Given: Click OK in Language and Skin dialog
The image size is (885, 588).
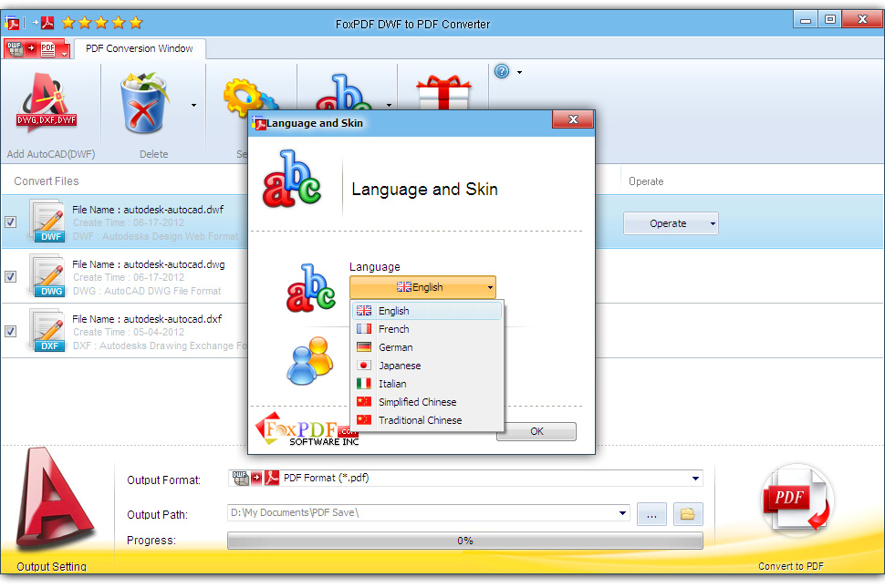Looking at the screenshot, I should coord(536,431).
